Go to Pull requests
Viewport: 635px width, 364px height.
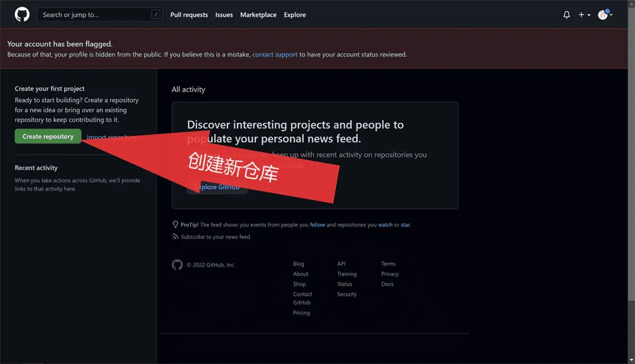[x=189, y=15]
